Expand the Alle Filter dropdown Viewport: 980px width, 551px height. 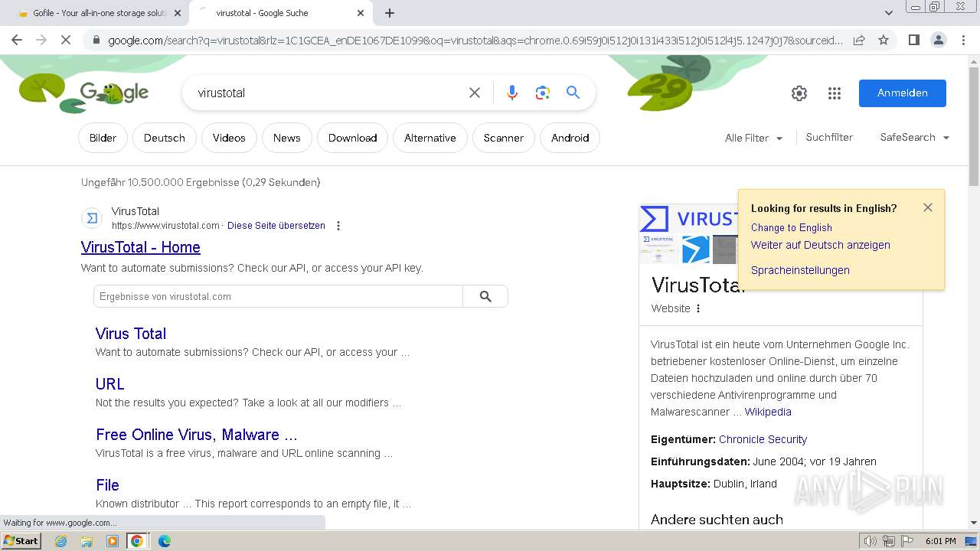pos(754,138)
